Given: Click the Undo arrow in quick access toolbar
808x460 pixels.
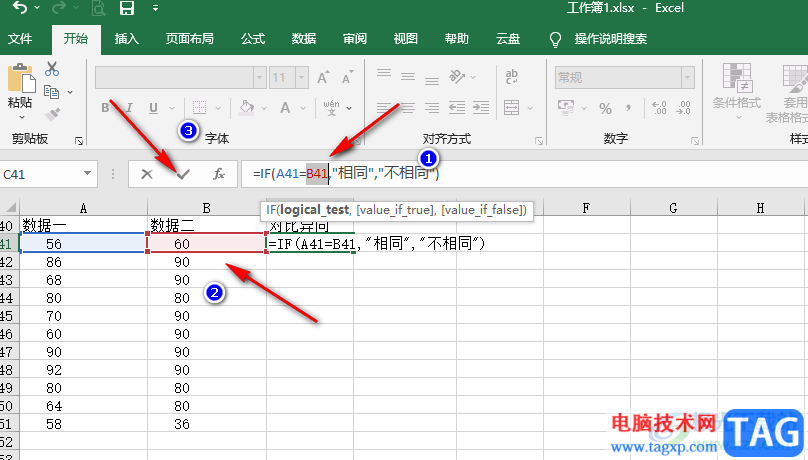Looking at the screenshot, I should 20,8.
